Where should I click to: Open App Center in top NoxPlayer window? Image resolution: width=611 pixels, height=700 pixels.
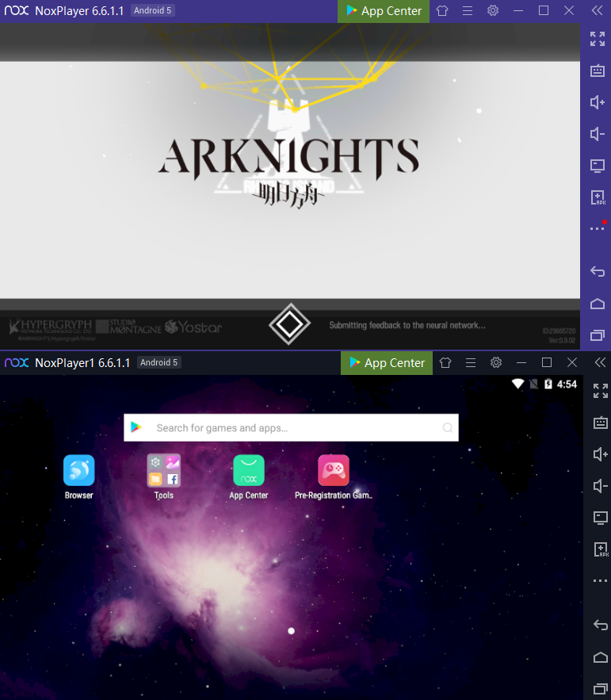(384, 11)
